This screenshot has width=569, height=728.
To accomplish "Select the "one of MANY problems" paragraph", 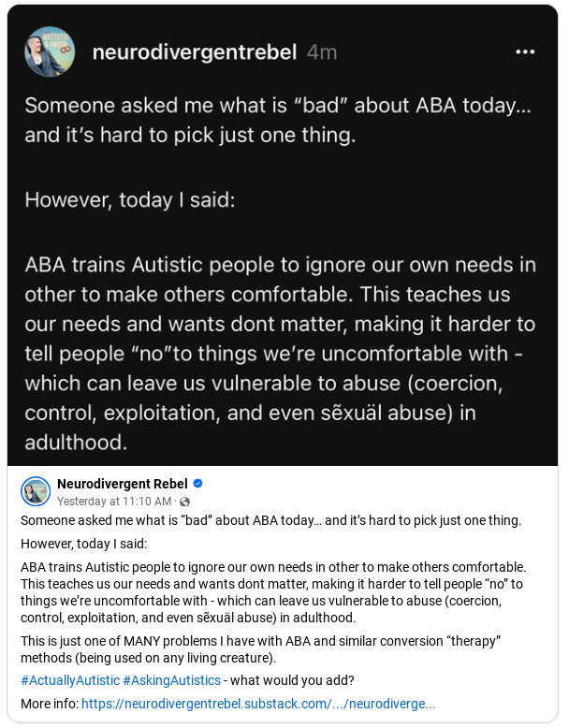I will [x=260, y=649].
